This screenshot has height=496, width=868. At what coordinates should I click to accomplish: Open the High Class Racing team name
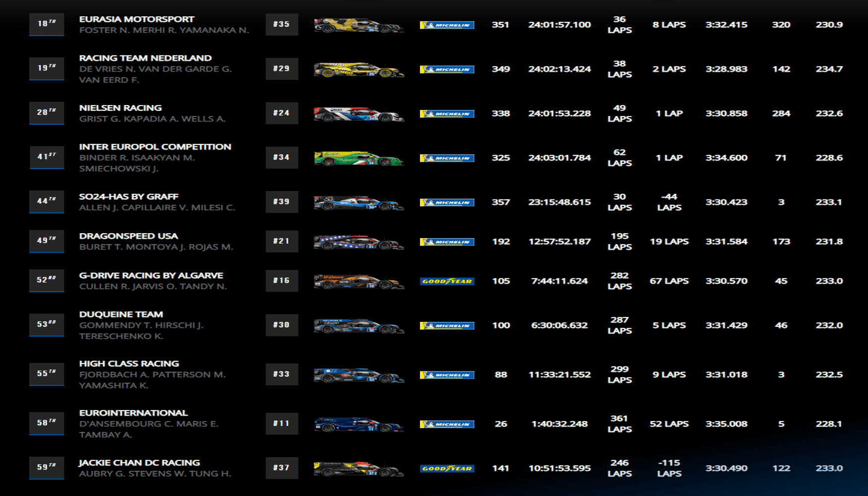[x=129, y=364]
